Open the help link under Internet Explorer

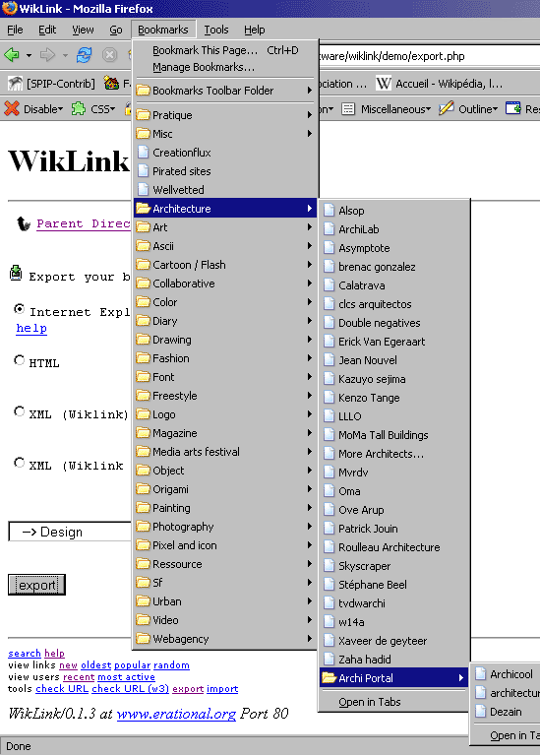click(x=31, y=329)
